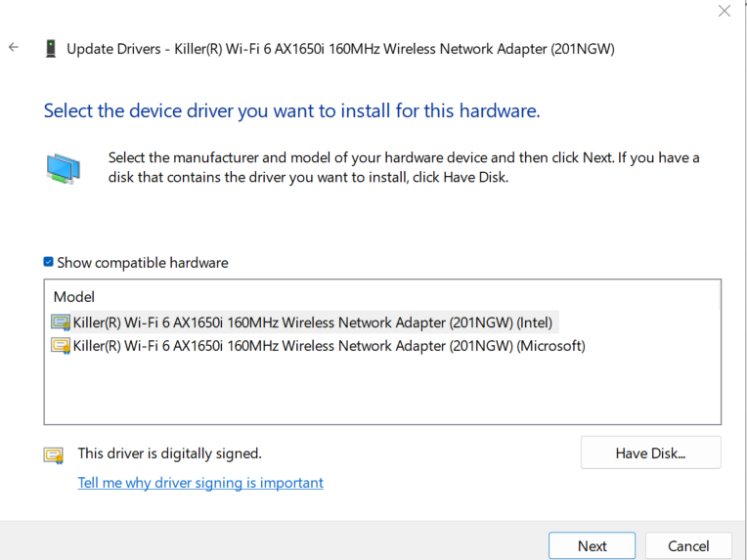Click the back arrow in the title bar
This screenshot has height=560, width=747.
pos(14,47)
